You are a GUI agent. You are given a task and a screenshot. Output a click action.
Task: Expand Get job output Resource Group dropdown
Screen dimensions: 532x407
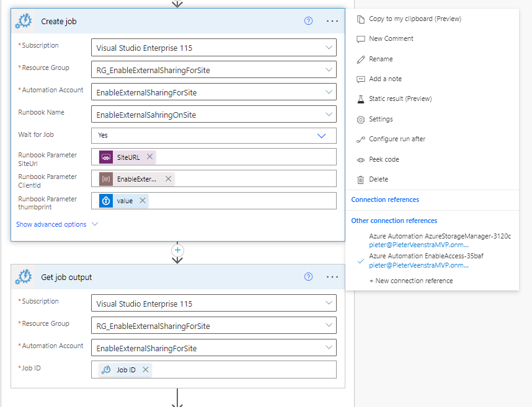pyautogui.click(x=329, y=325)
